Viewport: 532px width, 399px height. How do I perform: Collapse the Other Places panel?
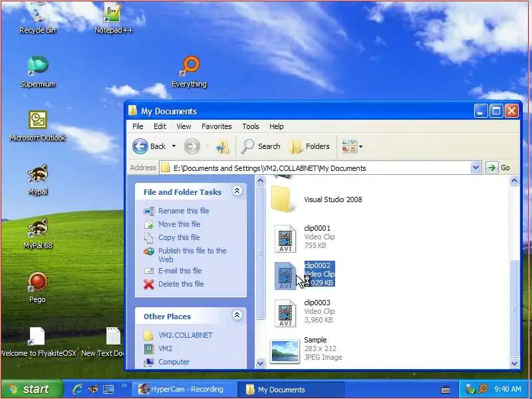(x=237, y=315)
